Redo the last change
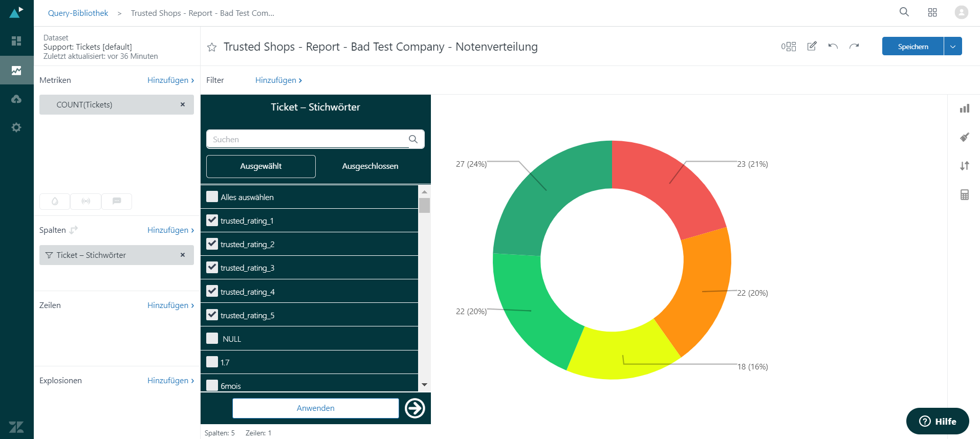The image size is (980, 439). click(854, 46)
